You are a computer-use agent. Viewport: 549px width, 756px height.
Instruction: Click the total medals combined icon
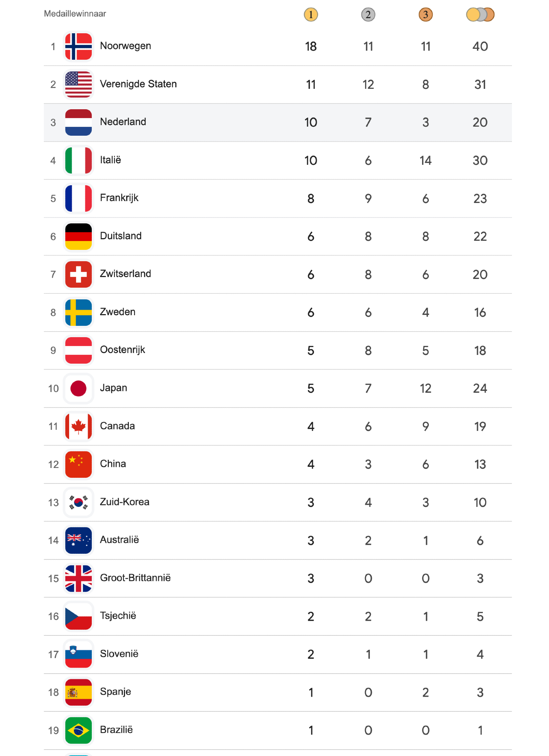tap(480, 15)
